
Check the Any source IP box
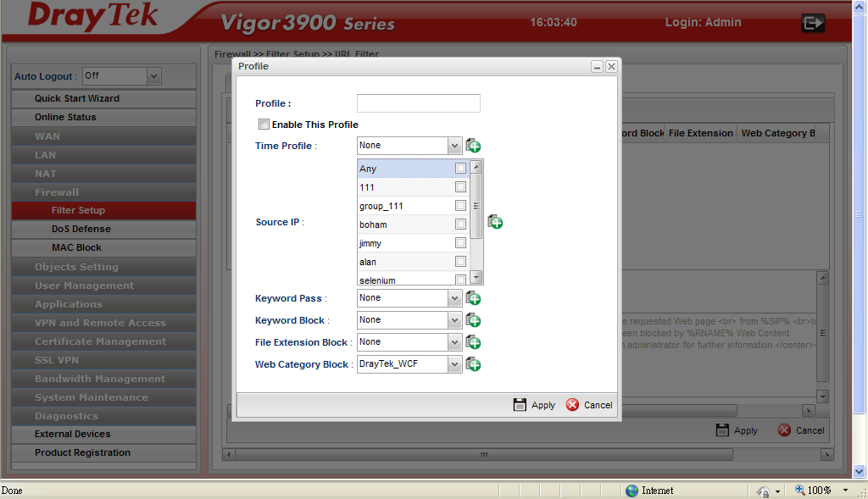(460, 169)
